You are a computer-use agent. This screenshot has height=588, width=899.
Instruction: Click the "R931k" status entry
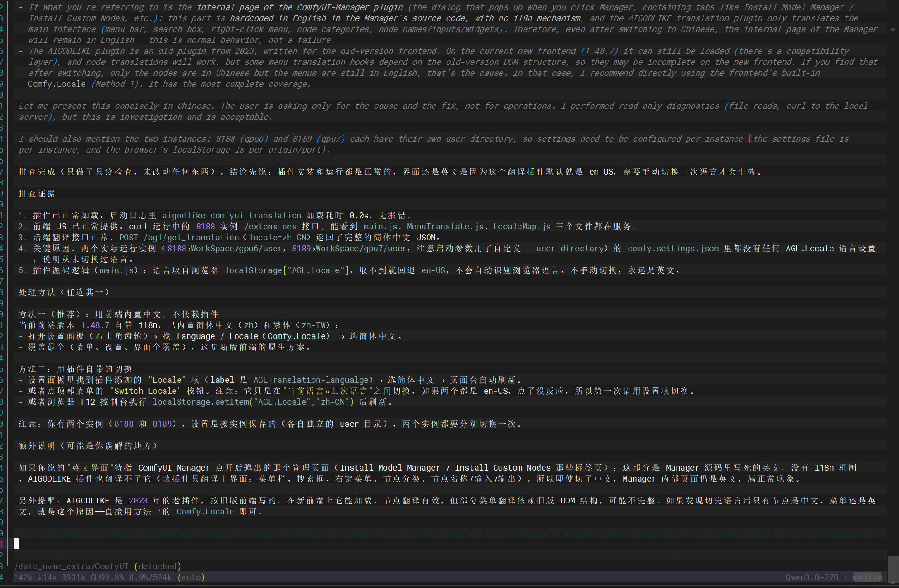[x=74, y=577]
